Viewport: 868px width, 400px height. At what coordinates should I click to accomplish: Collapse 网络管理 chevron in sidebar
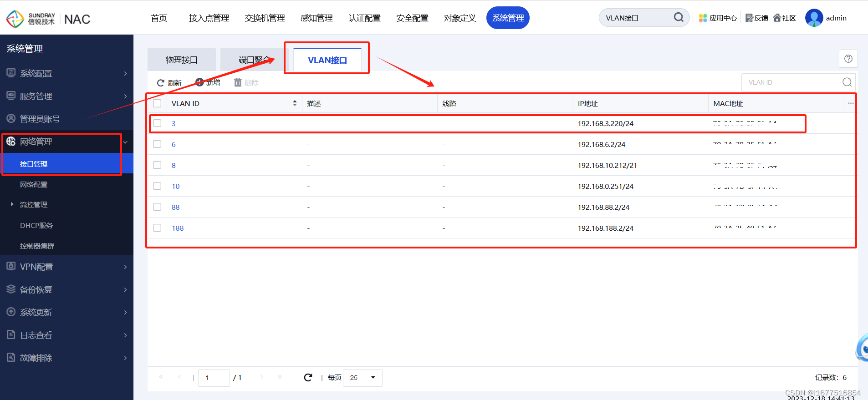(x=125, y=142)
